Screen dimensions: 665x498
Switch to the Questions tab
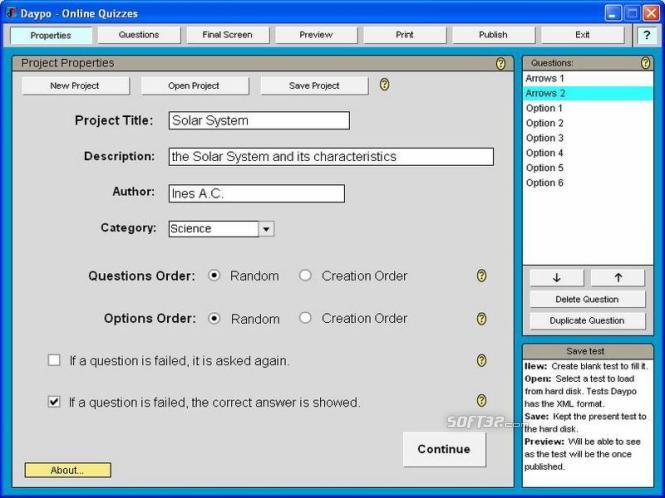139,35
